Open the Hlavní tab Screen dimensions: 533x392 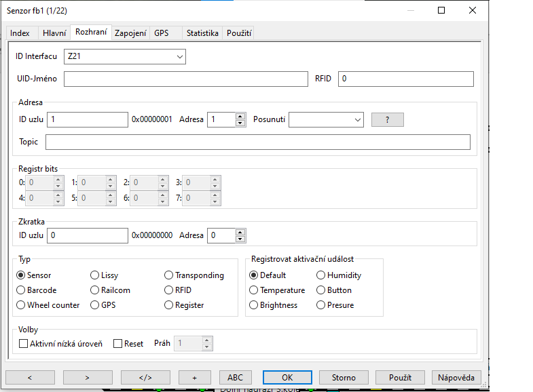(54, 33)
